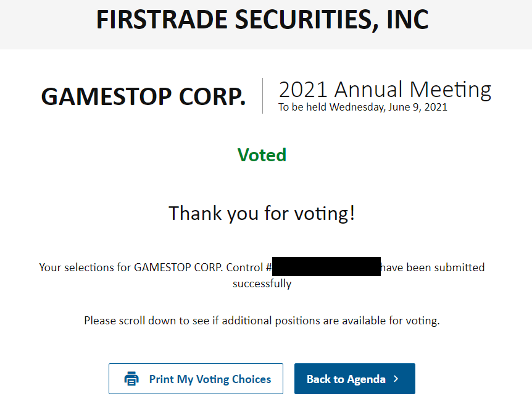Click the blacked-out control number box
The image size is (532, 417).
326,266
